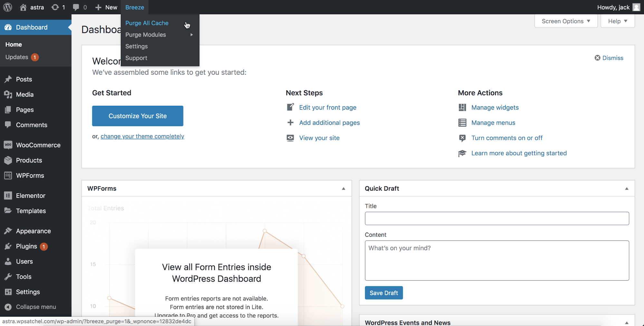
Task: Open the comments bubble icon in the admin bar
Action: [x=76, y=7]
